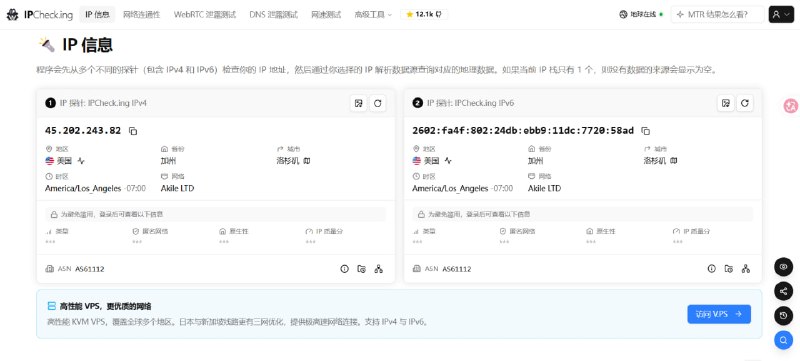Click Akile LTD in IPv6 card
Viewport: 800px width, 361px height.
544,189
